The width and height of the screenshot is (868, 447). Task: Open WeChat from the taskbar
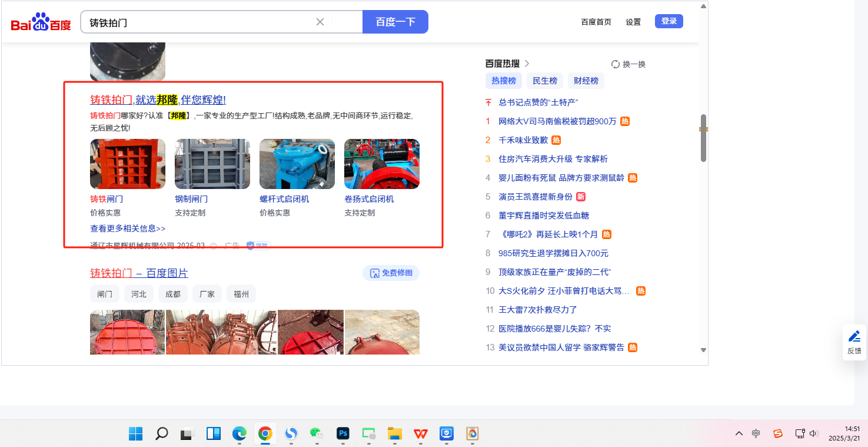[317, 434]
